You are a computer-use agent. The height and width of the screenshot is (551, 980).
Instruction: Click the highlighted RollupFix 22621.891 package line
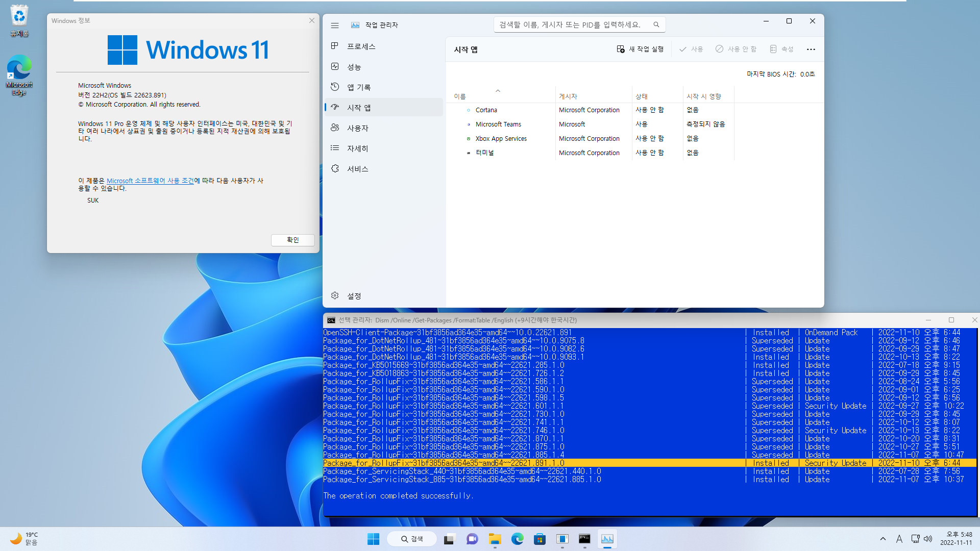[x=649, y=463]
